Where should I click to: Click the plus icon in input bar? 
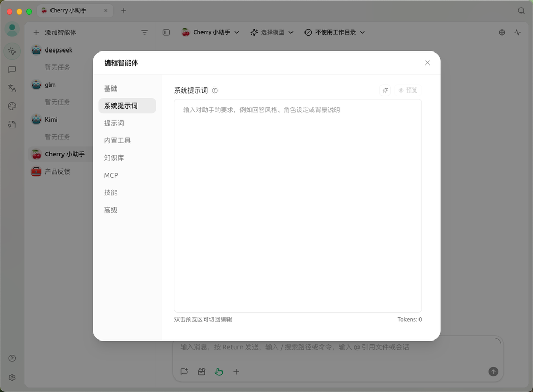pyautogui.click(x=236, y=372)
